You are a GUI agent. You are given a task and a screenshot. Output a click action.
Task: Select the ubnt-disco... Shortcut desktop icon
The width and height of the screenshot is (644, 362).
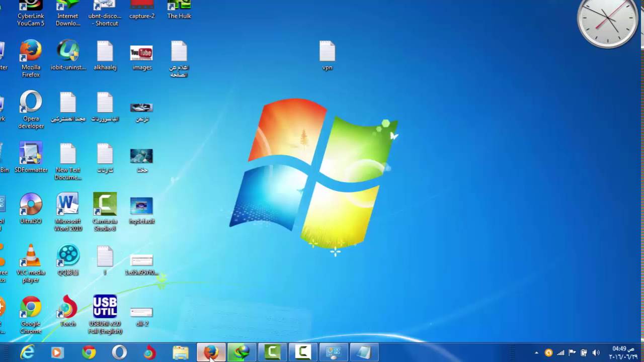click(105, 13)
